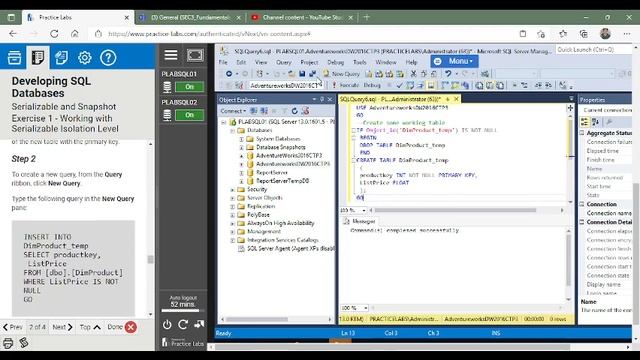Refresh Object Explorer with the refresh icon
The height and width of the screenshot is (360, 640).
pyautogui.click(x=295, y=111)
